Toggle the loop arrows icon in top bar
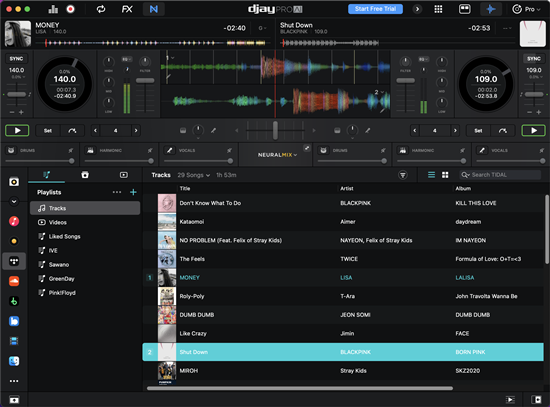The height and width of the screenshot is (407, 550). pyautogui.click(x=101, y=9)
